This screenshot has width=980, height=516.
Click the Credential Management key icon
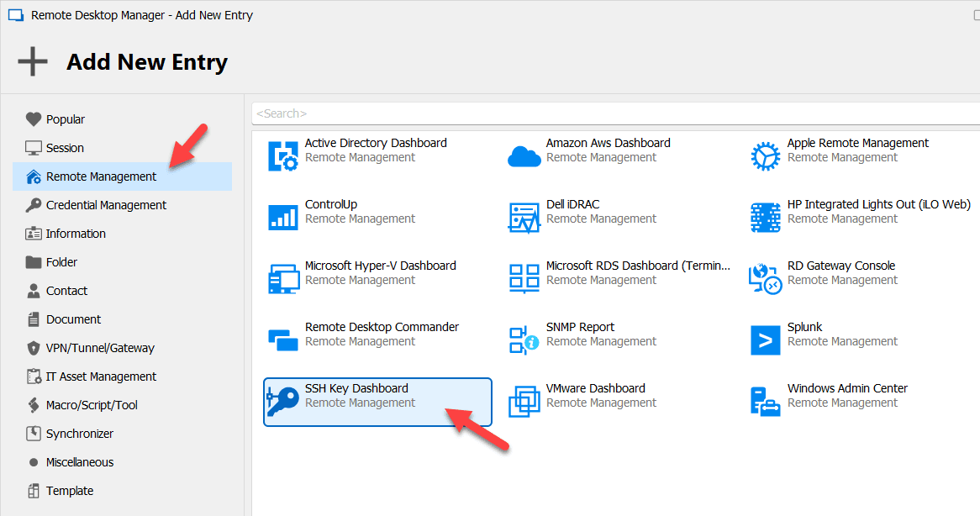coord(33,205)
